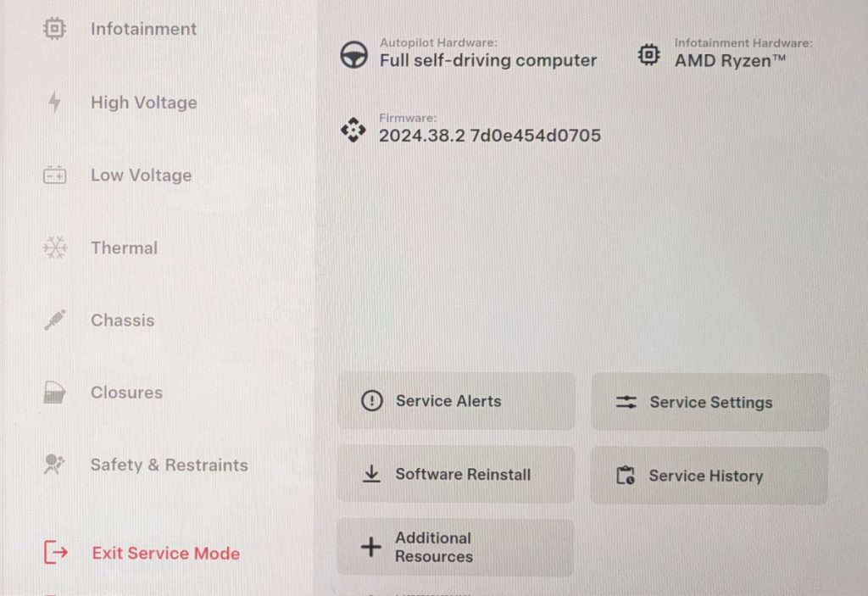
Task: Click the Infotainment chip icon in sidebar
Action: point(54,28)
